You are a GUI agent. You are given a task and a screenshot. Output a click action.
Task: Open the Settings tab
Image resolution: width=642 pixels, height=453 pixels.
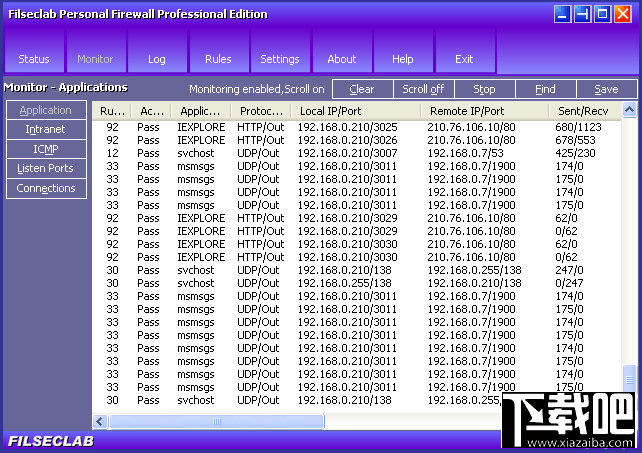pyautogui.click(x=280, y=51)
